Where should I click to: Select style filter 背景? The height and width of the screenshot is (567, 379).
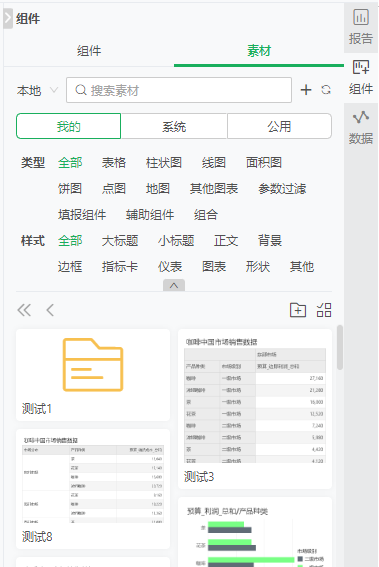pyautogui.click(x=270, y=240)
